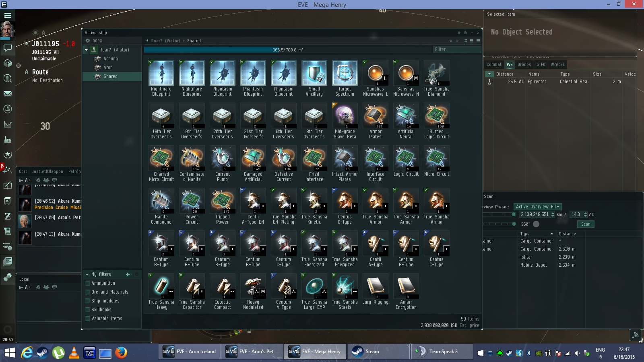Select the Amarr Encryption skillbook

(x=406, y=286)
